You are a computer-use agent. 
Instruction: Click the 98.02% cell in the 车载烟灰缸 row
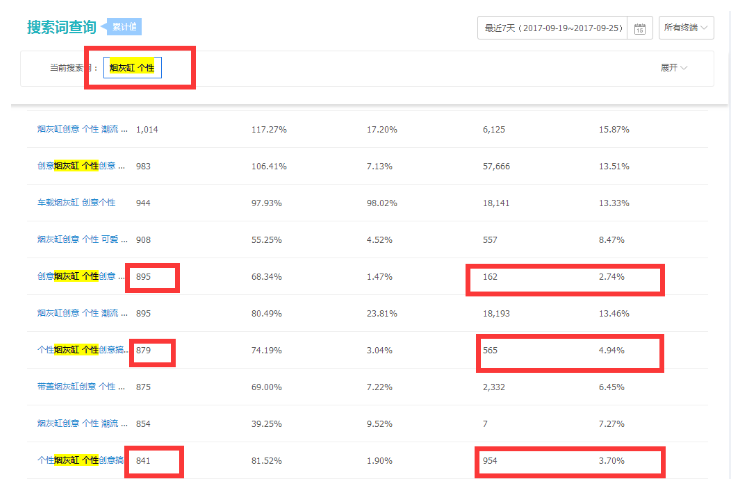tap(382, 203)
